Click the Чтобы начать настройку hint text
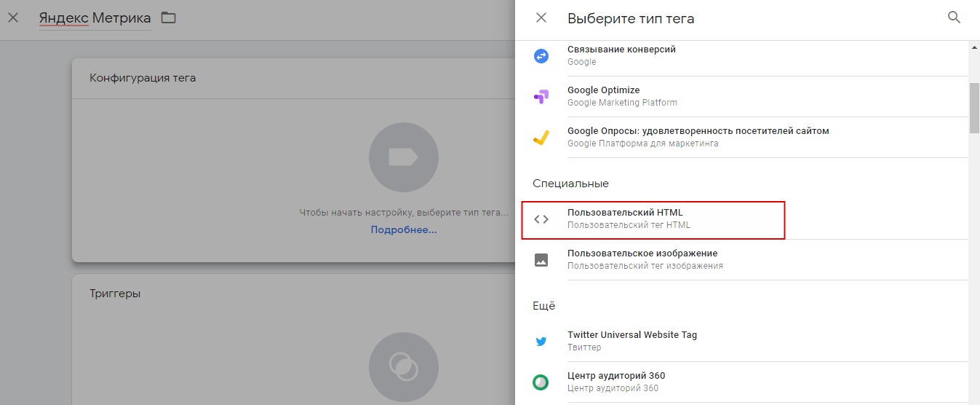This screenshot has width=980, height=405. (x=404, y=213)
